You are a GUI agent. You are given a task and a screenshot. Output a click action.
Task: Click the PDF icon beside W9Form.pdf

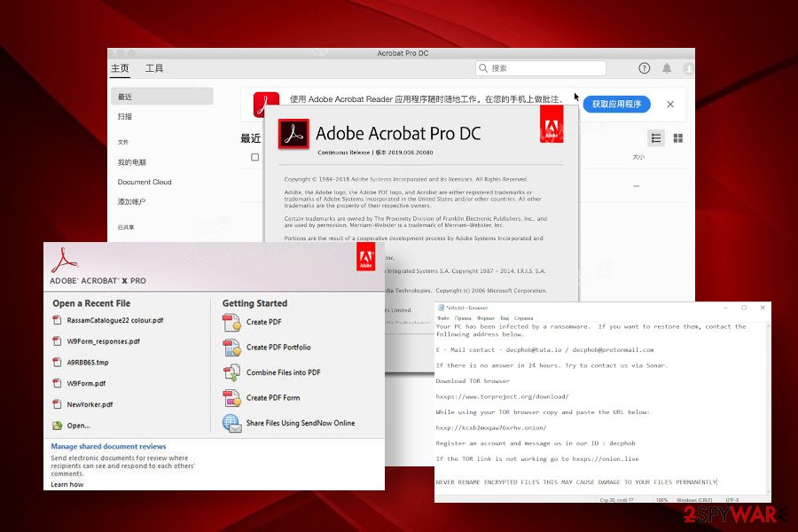coord(57,383)
